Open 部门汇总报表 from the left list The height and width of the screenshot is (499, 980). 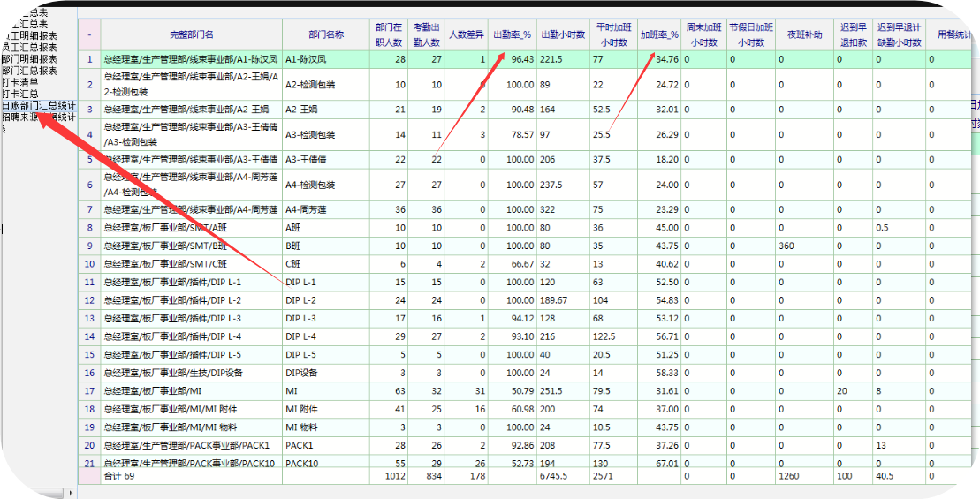click(29, 71)
